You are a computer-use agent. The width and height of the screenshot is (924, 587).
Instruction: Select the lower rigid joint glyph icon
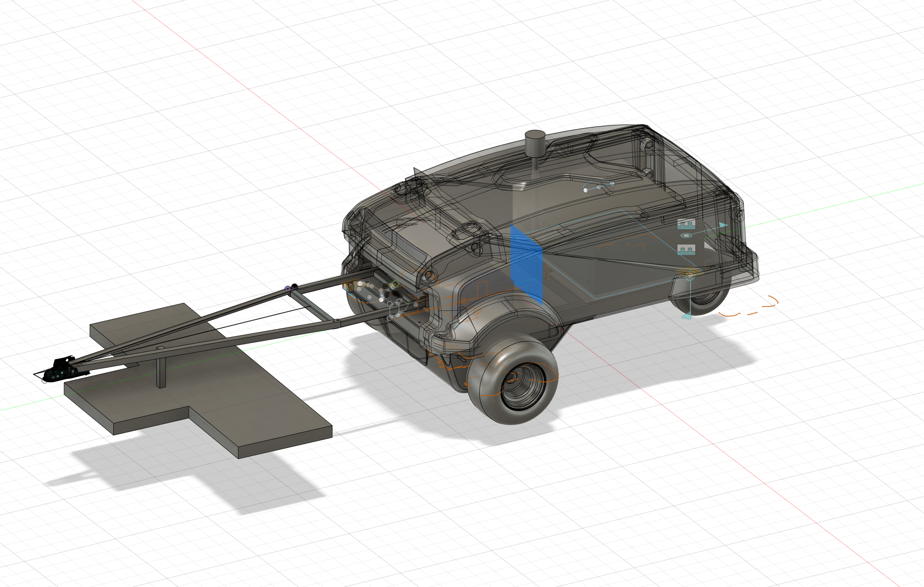pyautogui.click(x=686, y=250)
